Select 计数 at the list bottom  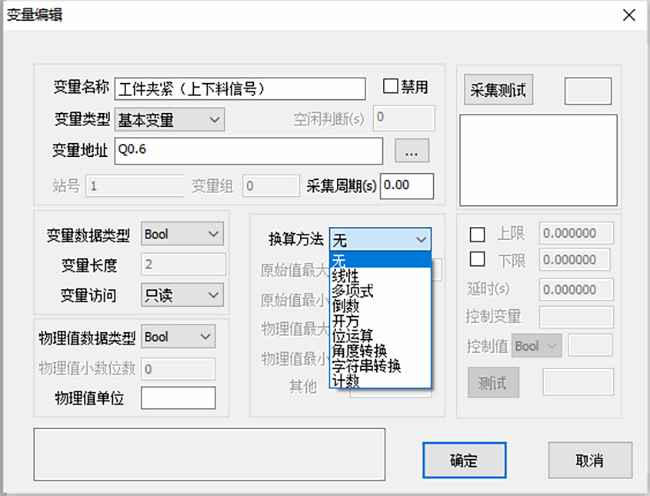click(346, 381)
